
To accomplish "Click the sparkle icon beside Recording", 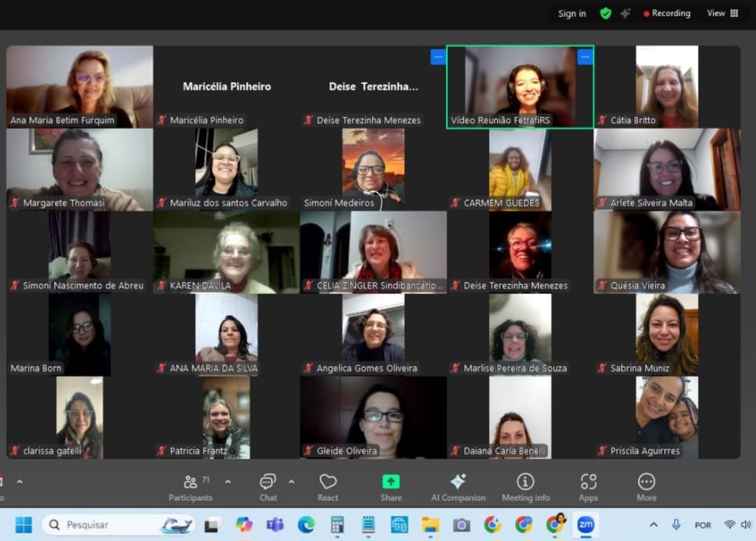I will pos(626,13).
